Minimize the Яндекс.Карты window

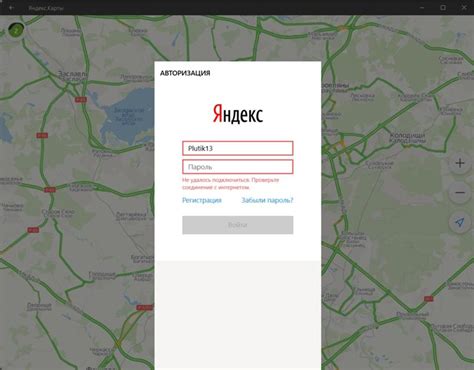pos(422,7)
